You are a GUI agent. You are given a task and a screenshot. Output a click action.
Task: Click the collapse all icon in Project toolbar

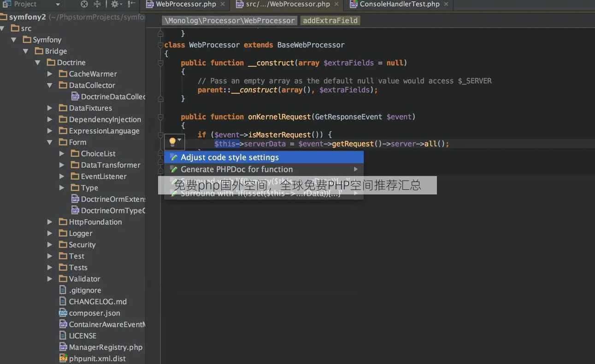[x=97, y=4]
